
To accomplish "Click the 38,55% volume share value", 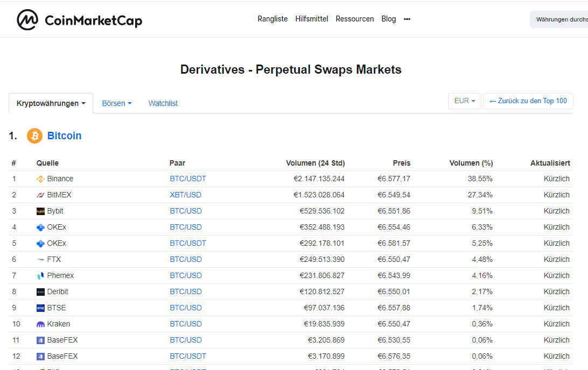I will (x=480, y=179).
